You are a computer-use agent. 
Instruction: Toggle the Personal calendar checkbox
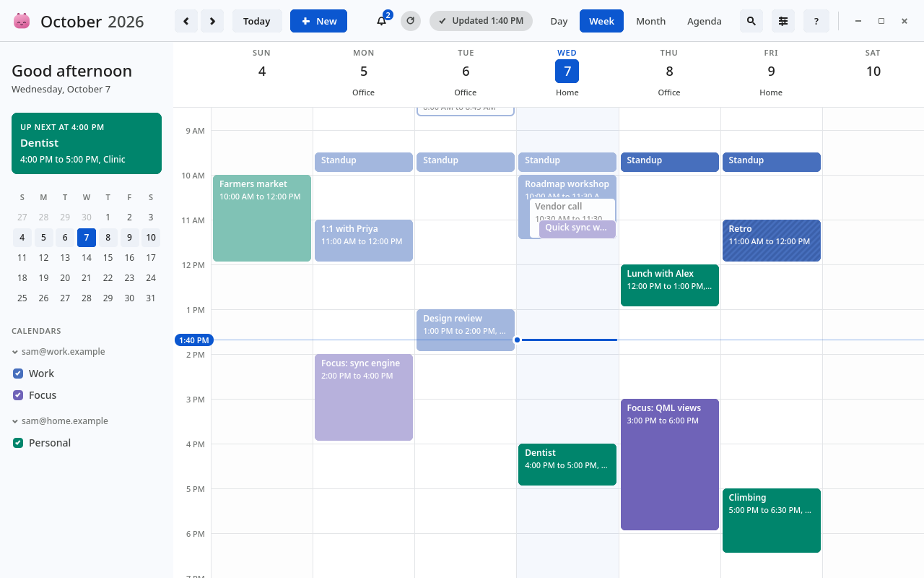[18, 443]
